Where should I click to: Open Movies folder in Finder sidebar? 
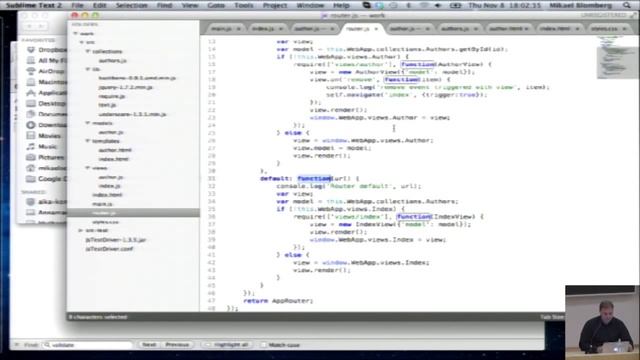pos(44,136)
